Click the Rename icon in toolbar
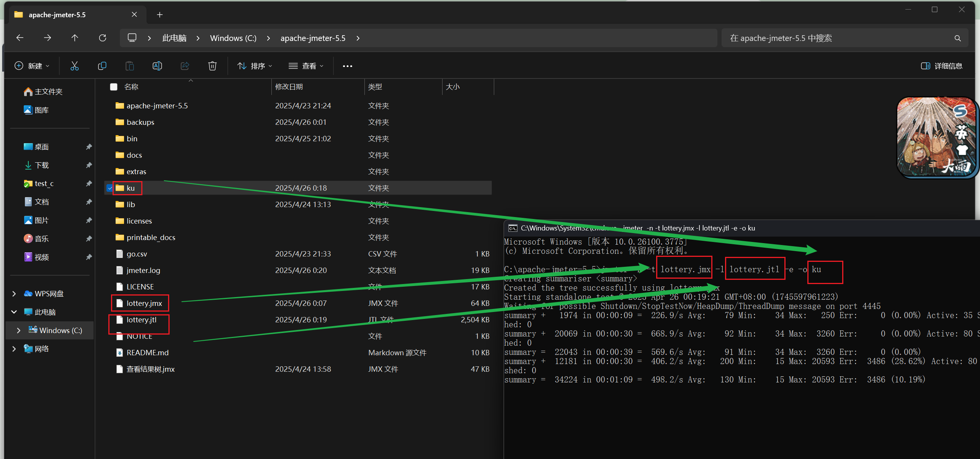Screen dimensions: 980x459 click(x=157, y=66)
